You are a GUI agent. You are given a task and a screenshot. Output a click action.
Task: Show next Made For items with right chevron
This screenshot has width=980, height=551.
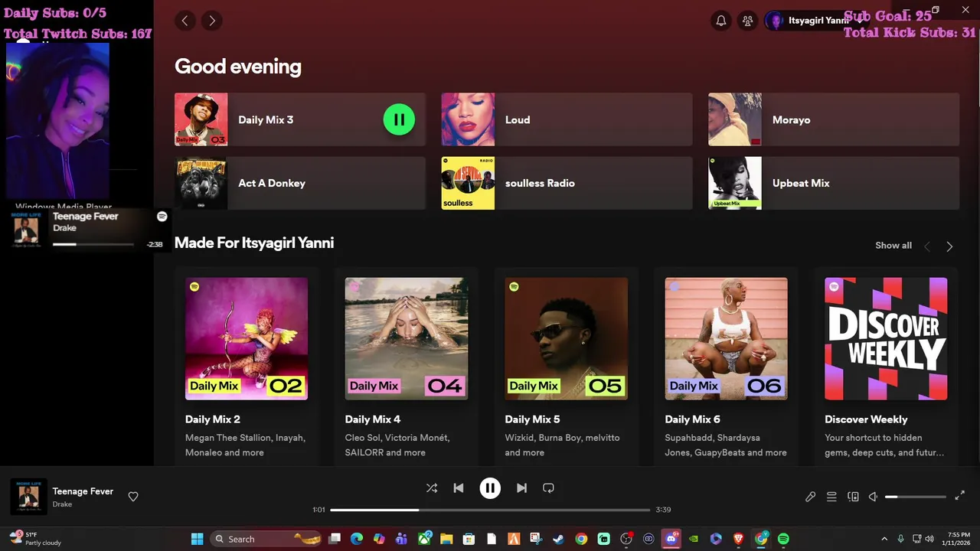(x=949, y=246)
